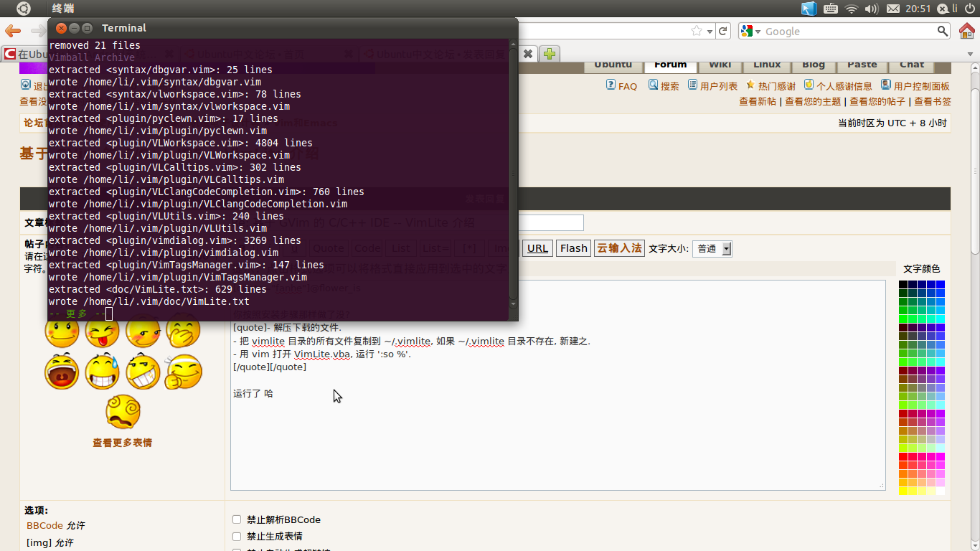Click the star icon beside 热门感谢
The image size is (980, 551).
[x=750, y=85]
